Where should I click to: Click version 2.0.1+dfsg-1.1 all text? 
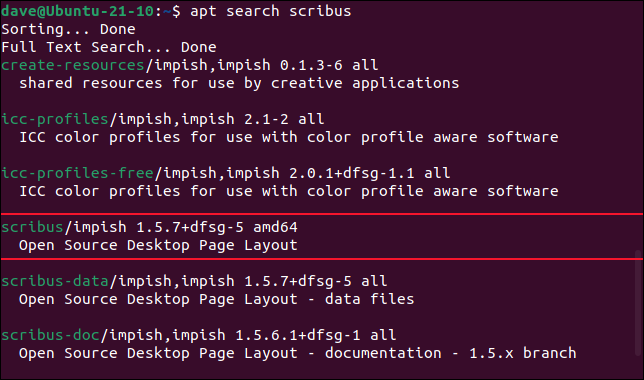(370, 173)
